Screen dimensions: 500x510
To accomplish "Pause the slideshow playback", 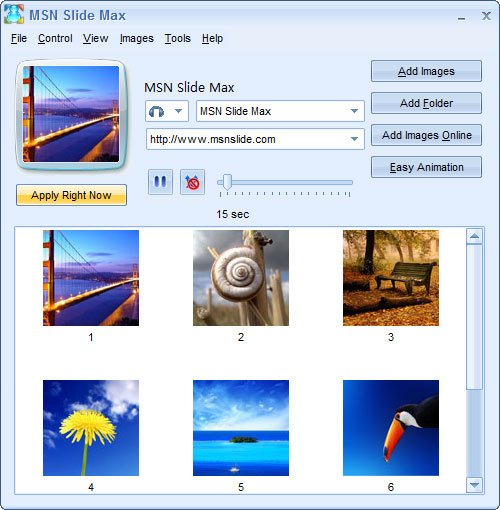I will coord(160,182).
